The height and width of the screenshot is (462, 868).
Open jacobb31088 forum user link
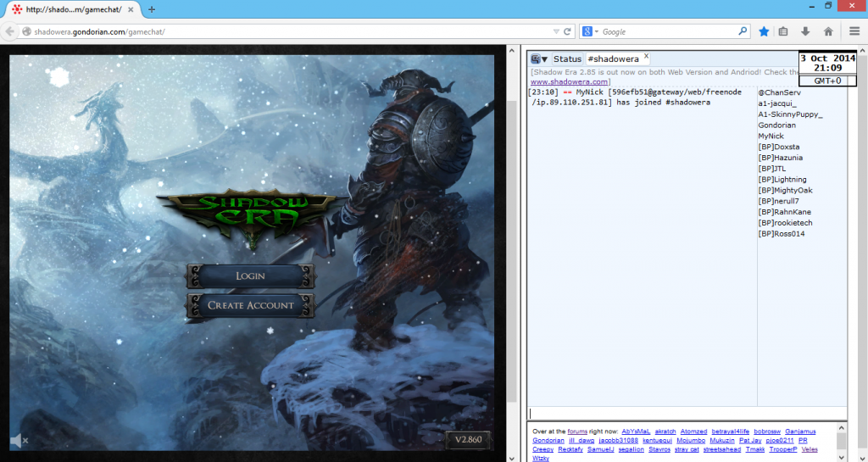pos(618,441)
